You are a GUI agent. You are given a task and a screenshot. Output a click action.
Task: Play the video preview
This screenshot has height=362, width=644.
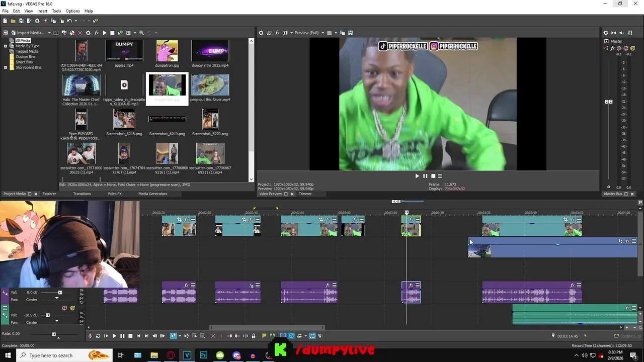(417, 176)
